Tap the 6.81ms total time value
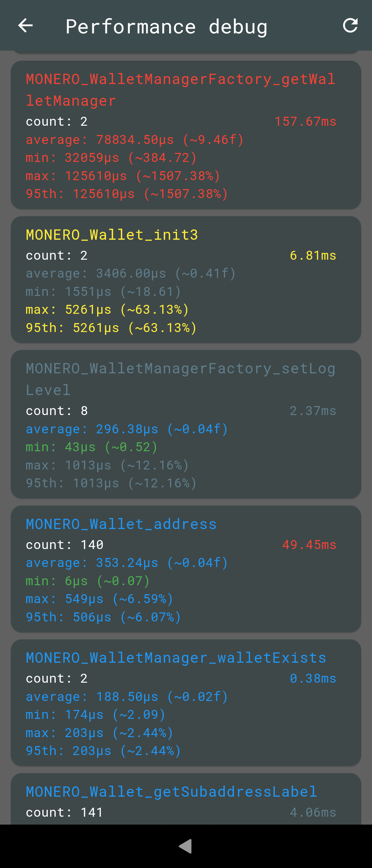This screenshot has height=868, width=372. point(313,256)
